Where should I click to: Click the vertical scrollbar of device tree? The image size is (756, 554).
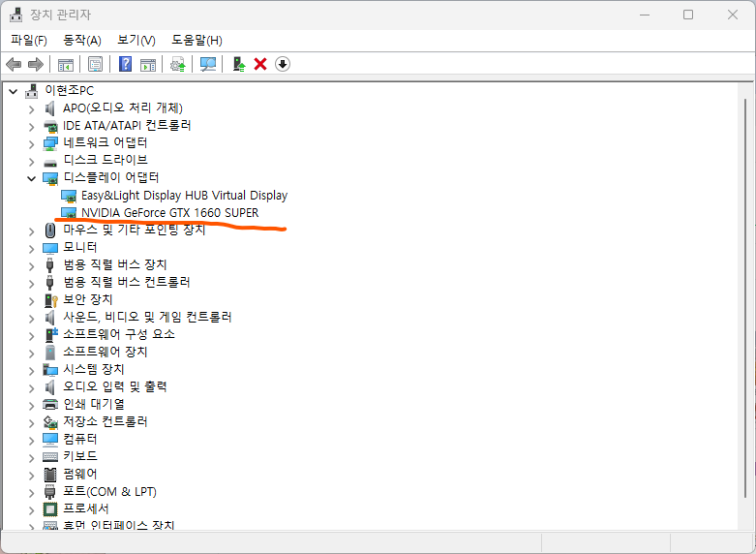click(x=745, y=297)
